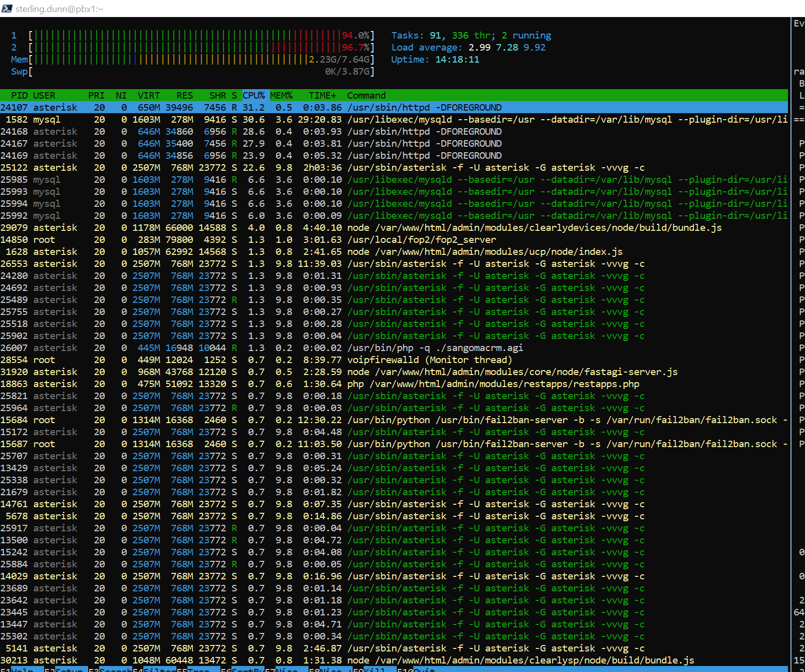Select the asterisk thread row PID 25489
The width and height of the screenshot is (805, 672).
[x=394, y=299]
